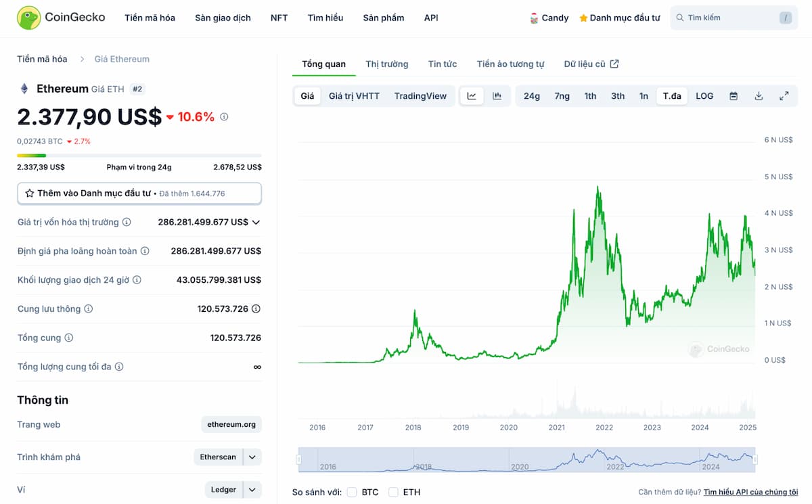Click Thêm vào Danh mục đầu tư button

(x=139, y=193)
